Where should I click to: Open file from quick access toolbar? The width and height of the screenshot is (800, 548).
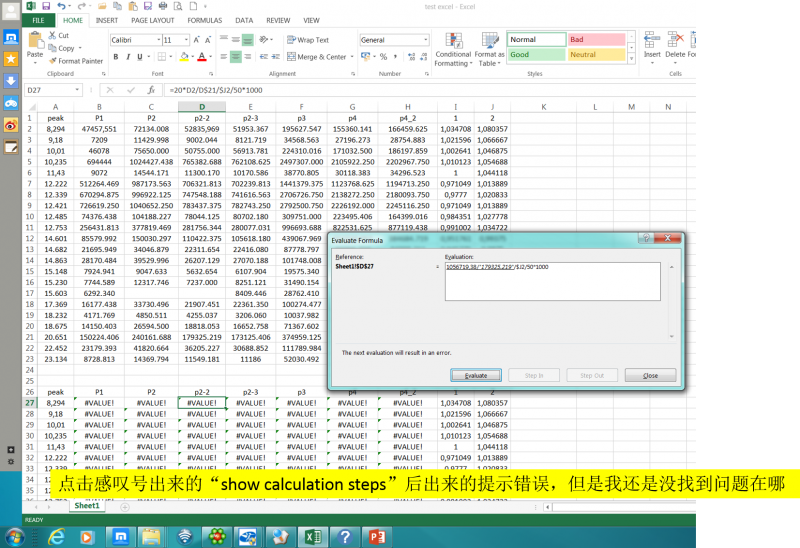point(102,6)
